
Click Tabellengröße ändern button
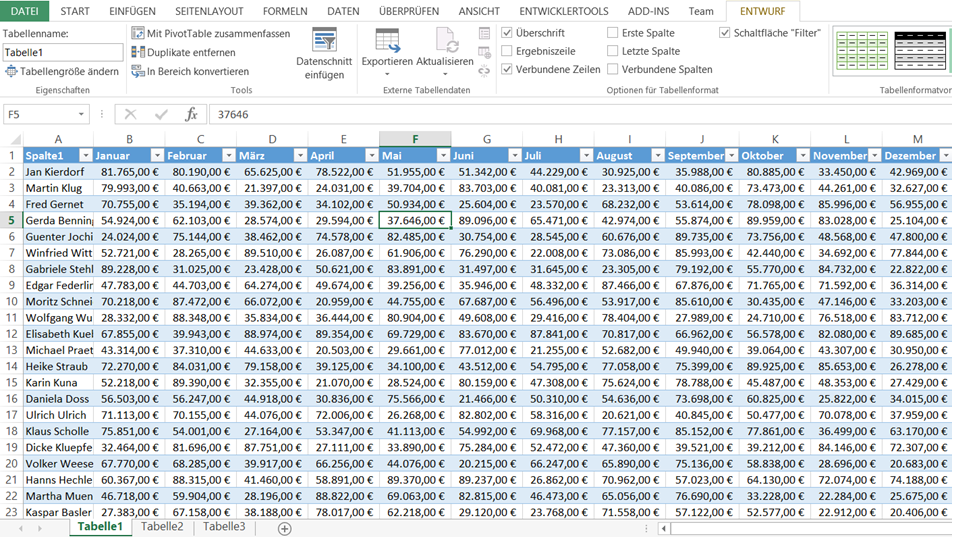click(x=62, y=71)
